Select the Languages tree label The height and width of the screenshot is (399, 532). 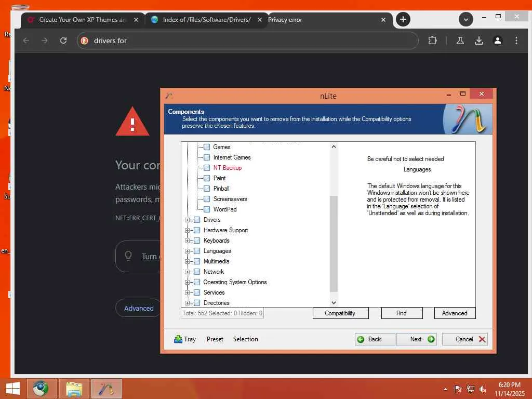tap(217, 251)
